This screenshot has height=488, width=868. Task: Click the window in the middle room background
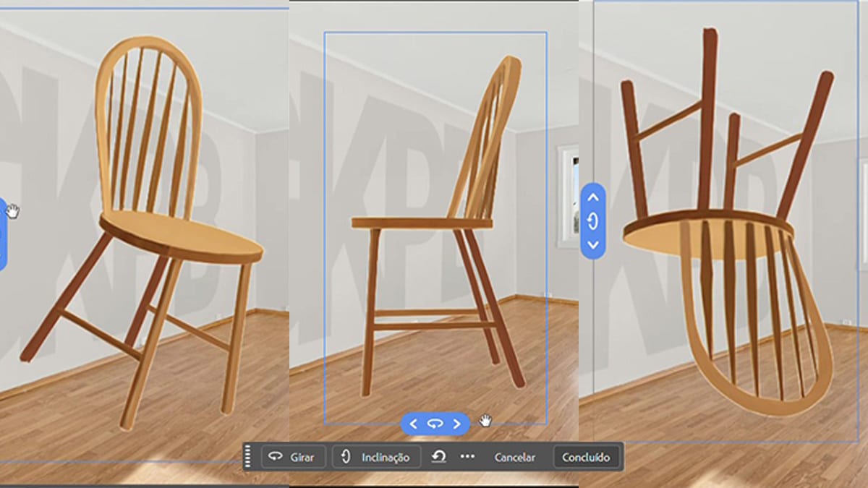click(x=568, y=195)
